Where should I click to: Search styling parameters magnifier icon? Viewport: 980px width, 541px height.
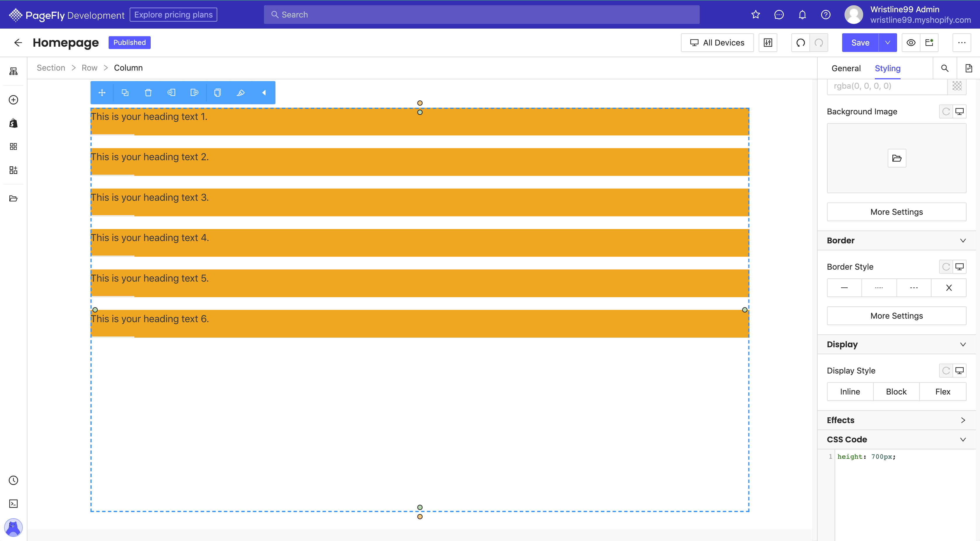945,69
